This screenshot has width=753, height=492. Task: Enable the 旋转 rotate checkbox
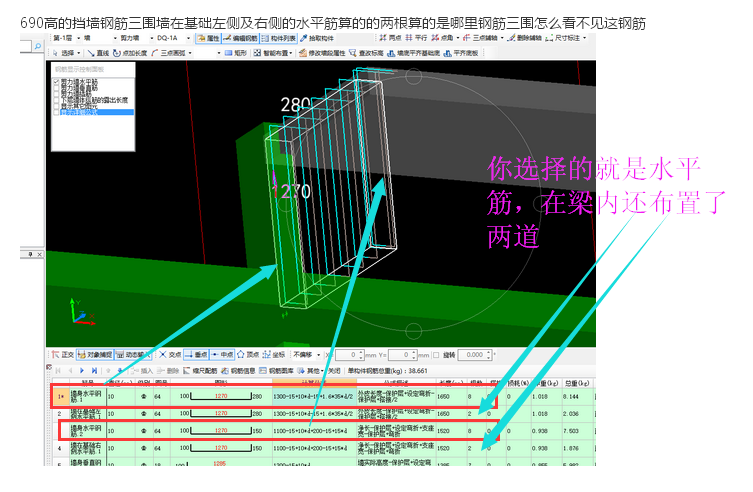pos(437,355)
